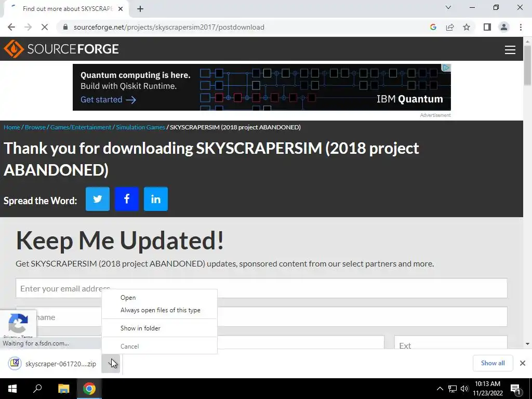Open the hamburger navigation menu
Viewport: 532px width, 399px height.
(x=510, y=49)
